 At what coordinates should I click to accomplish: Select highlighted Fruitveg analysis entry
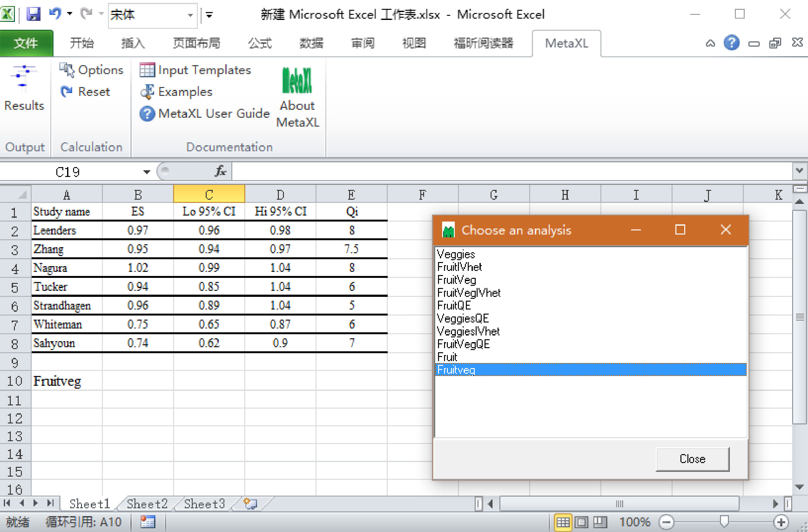(x=591, y=370)
